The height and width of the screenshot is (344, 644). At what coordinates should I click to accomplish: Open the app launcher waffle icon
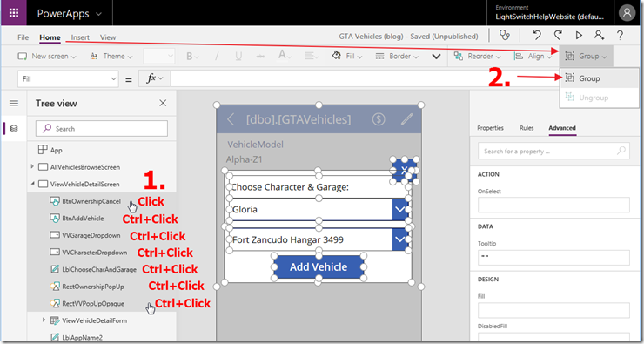pos(14,13)
